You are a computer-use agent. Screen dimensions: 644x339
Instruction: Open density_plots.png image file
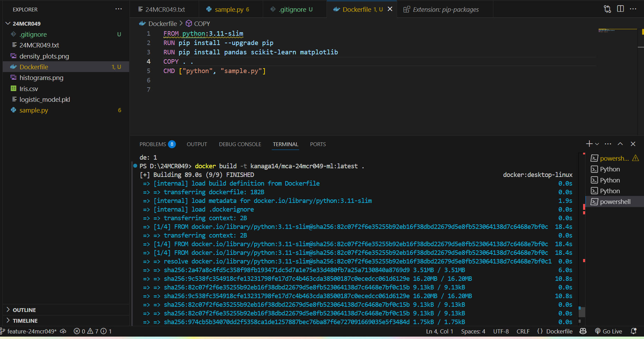coord(44,56)
